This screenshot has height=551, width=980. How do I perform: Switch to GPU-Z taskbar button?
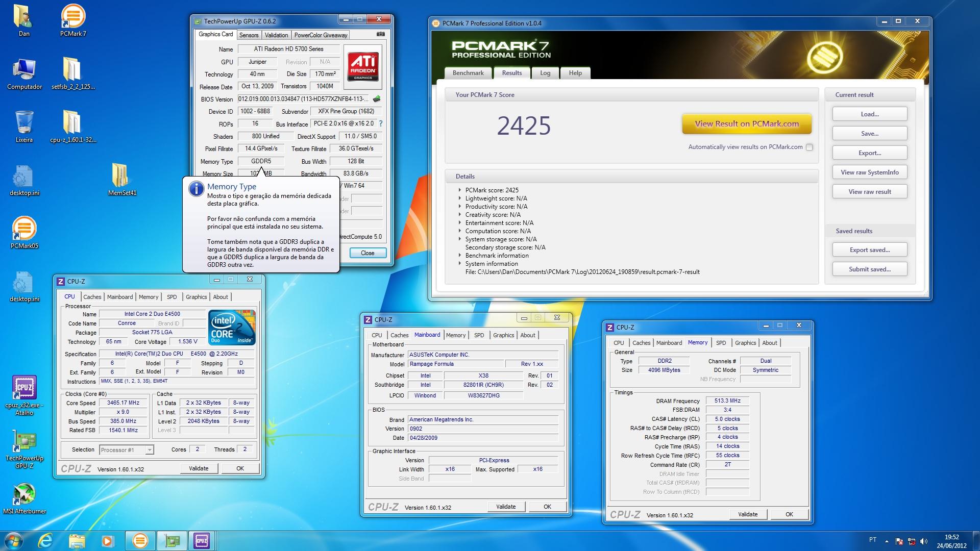click(171, 540)
